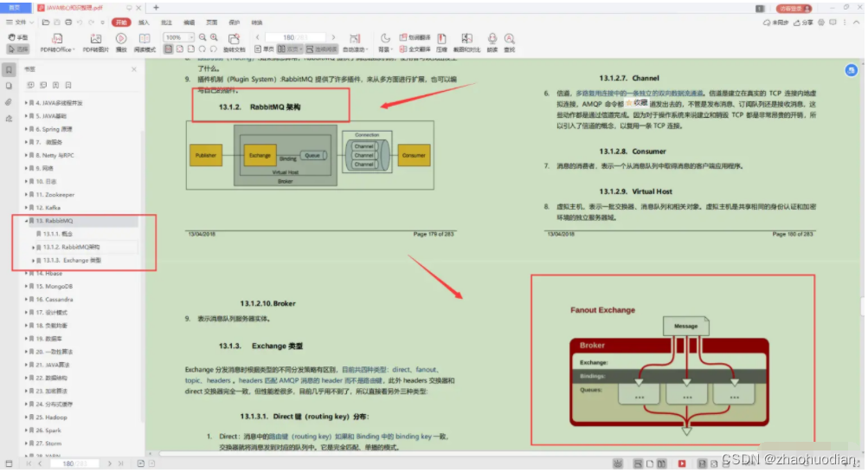This screenshot has width=868, height=473.
Task: Toggle 连续阅读 continuous reading
Action: click(322, 49)
